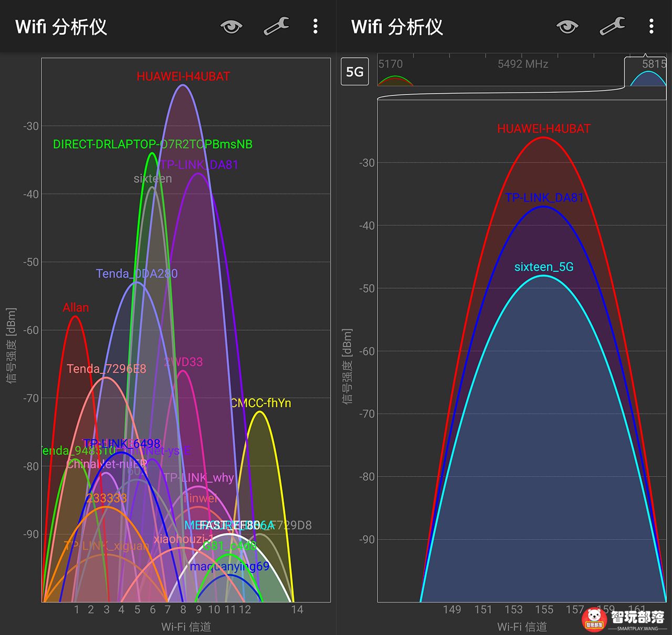672x635 pixels.
Task: Select the DIRECT-DRLAPTOP-07R2TOPBmsNB network label
Action: (x=153, y=144)
